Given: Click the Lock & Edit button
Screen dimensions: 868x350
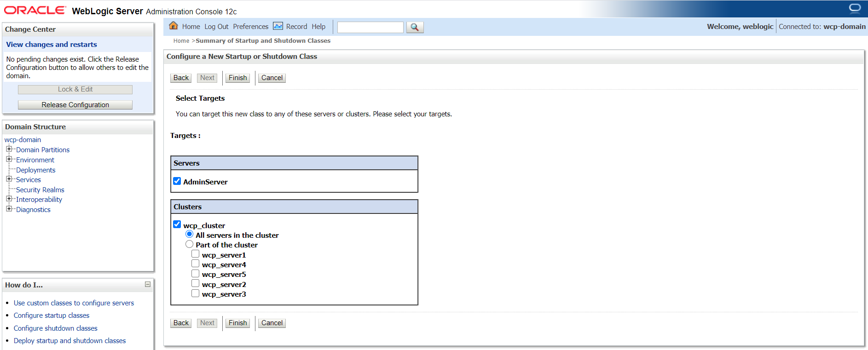Looking at the screenshot, I should (x=75, y=89).
